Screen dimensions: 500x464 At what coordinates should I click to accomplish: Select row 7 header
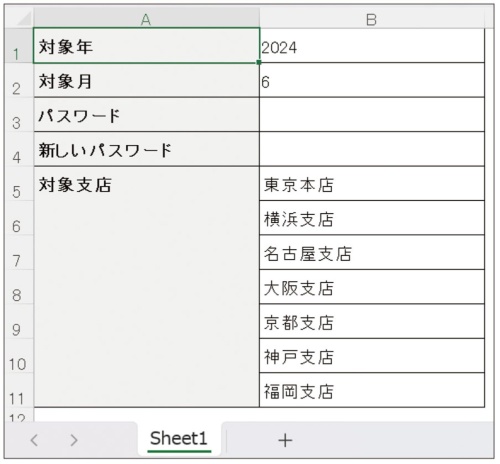click(x=19, y=253)
